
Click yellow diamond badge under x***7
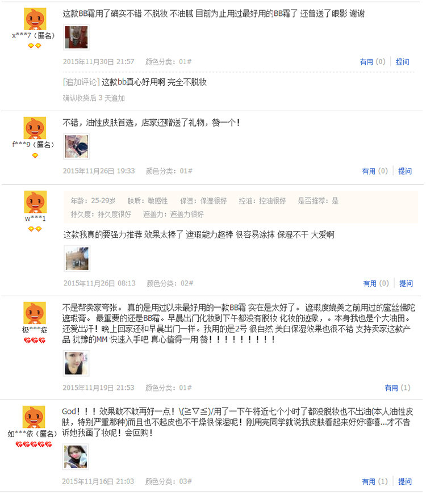35,46
